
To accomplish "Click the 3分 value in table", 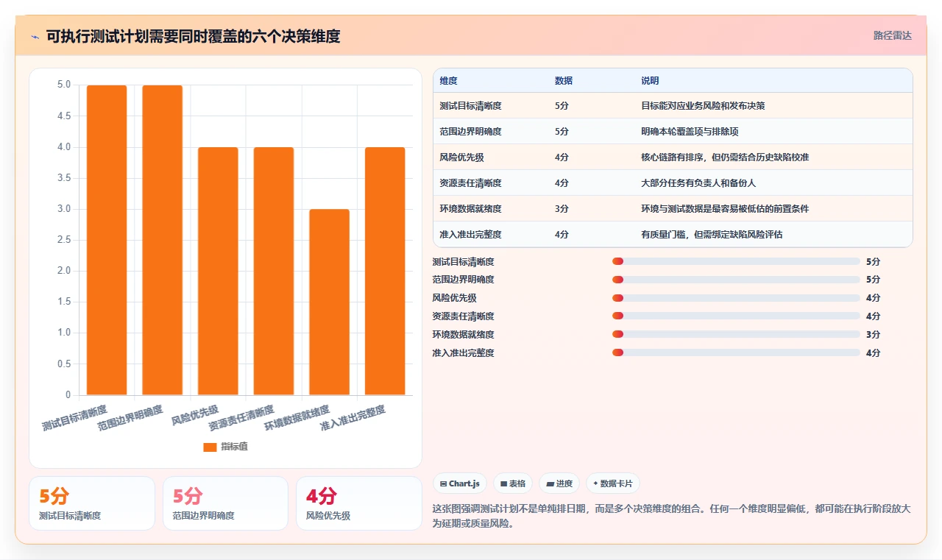I will tap(562, 209).
